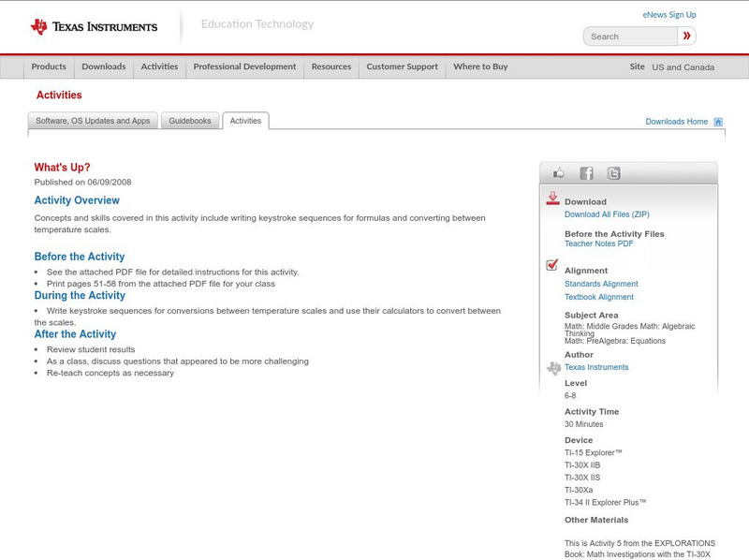Click the Author Texas Instruments state icon
The width and height of the screenshot is (749, 560).
point(553,368)
